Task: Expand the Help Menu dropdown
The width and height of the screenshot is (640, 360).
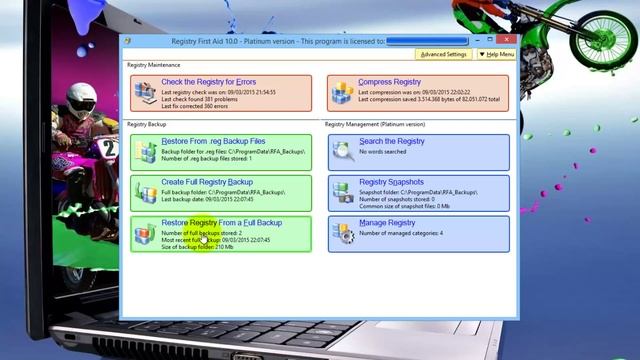Action: pyautogui.click(x=497, y=54)
